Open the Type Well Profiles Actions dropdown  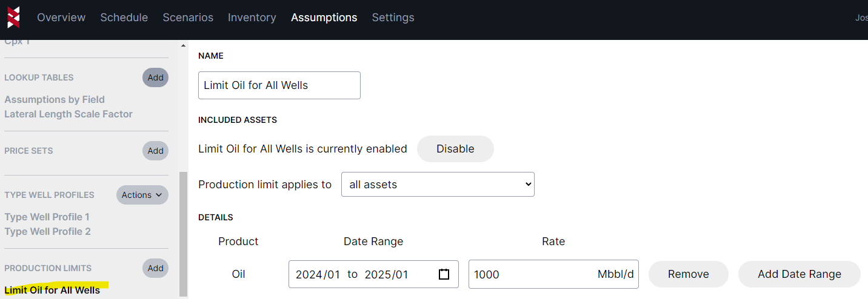point(142,195)
